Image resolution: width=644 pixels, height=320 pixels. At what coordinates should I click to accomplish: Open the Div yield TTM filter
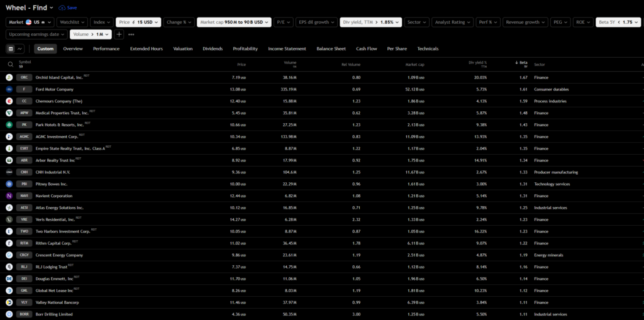coord(370,22)
